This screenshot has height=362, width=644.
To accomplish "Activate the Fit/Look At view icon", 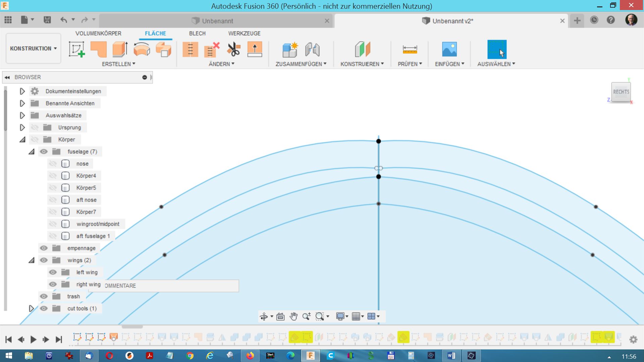I will (280, 316).
